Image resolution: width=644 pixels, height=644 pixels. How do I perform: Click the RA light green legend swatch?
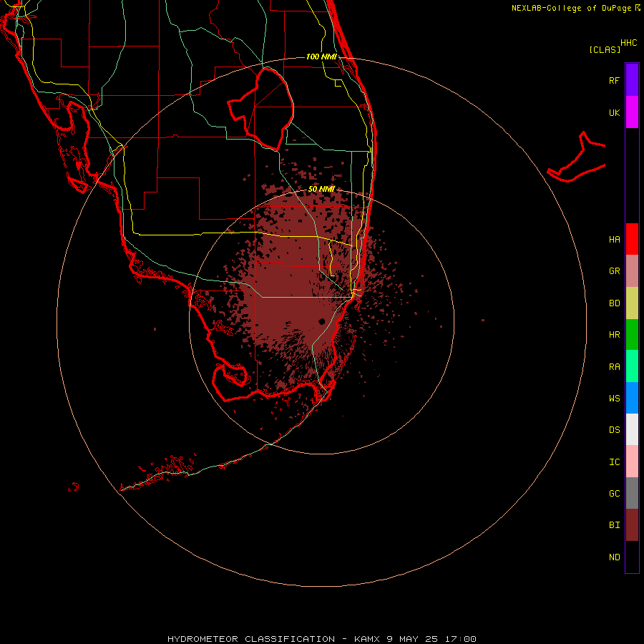tap(632, 366)
